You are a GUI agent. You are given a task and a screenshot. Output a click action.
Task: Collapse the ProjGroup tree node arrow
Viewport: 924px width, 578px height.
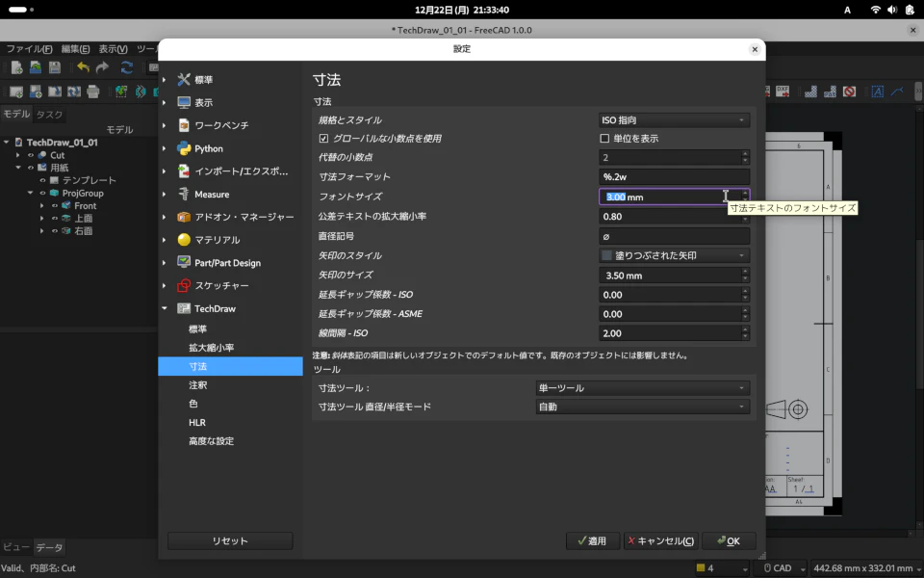(x=30, y=193)
